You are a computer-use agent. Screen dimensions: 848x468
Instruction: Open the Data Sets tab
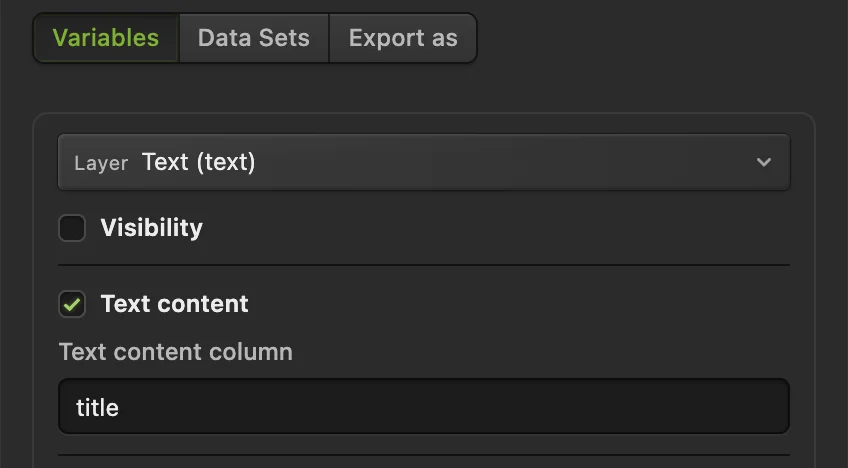(x=254, y=38)
